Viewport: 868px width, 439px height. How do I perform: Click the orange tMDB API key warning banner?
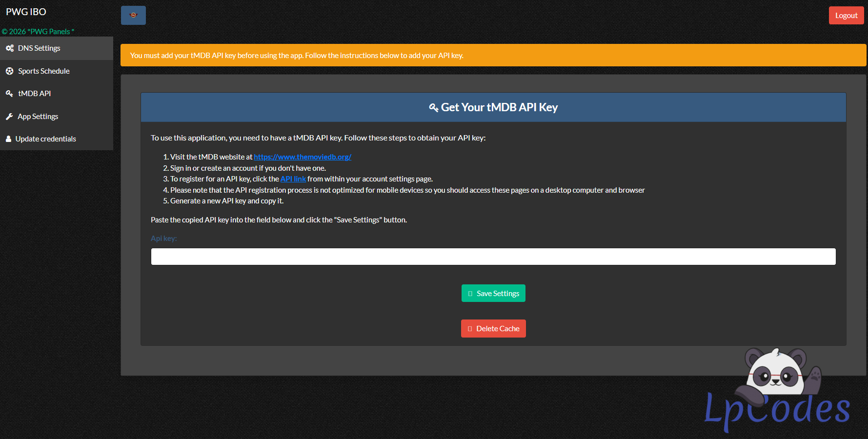point(493,56)
